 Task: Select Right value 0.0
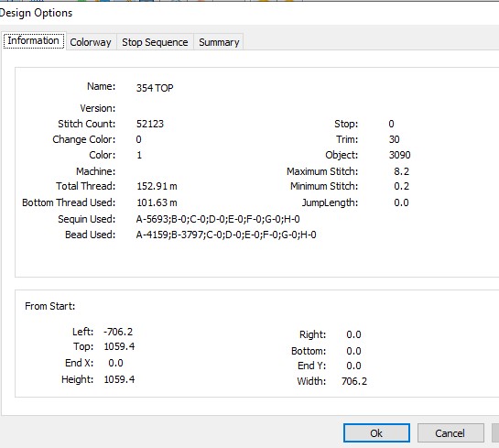coord(353,334)
